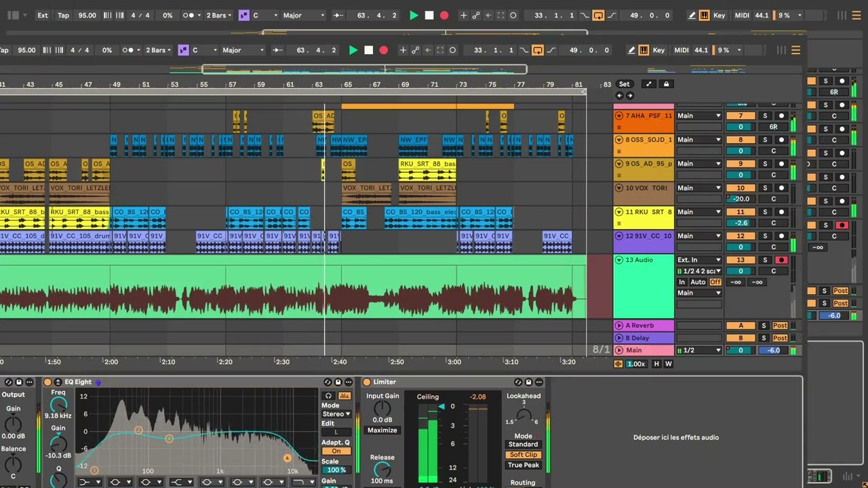Click EQ band 2 node on curve

coord(138,430)
